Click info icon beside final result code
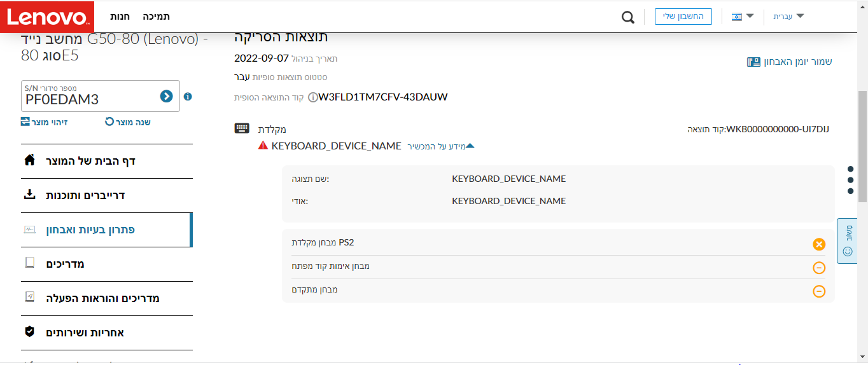868x365 pixels. click(x=312, y=98)
